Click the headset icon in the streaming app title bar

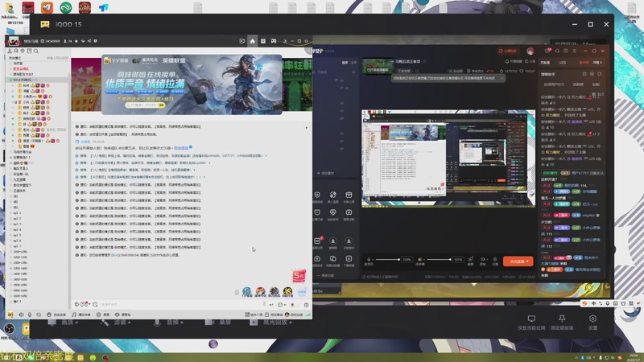tap(557, 51)
